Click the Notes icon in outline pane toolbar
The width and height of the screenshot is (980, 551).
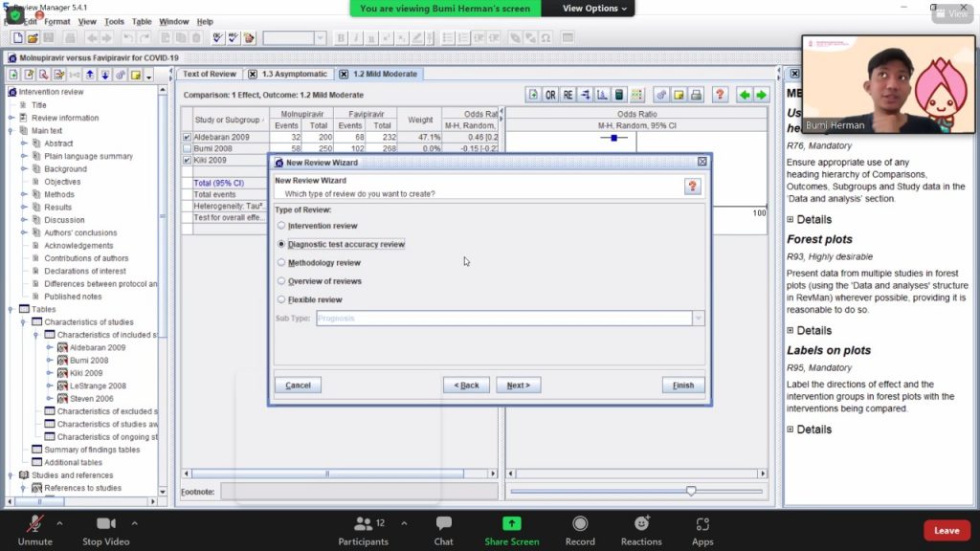tap(136, 75)
